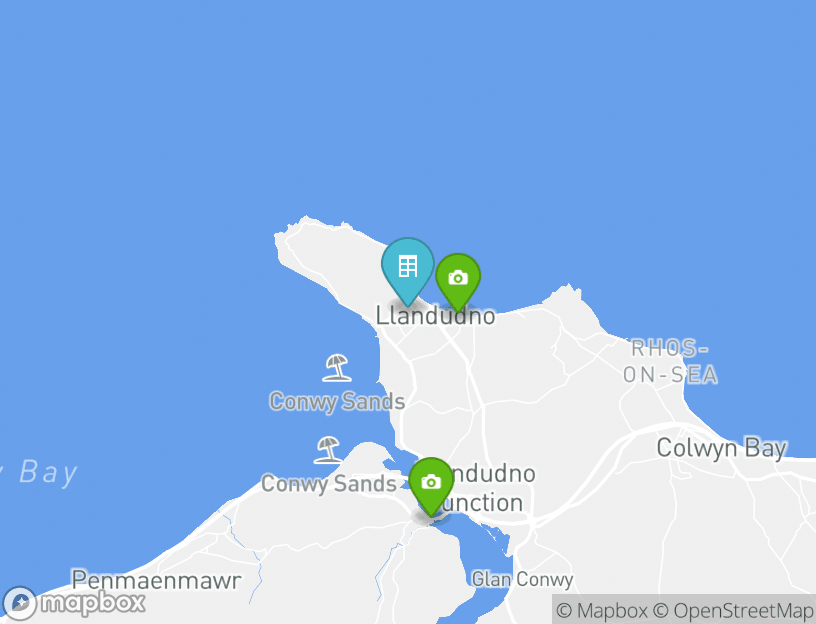The width and height of the screenshot is (816, 624).
Task: Open the © Mapbox attribution link
Action: point(602,610)
